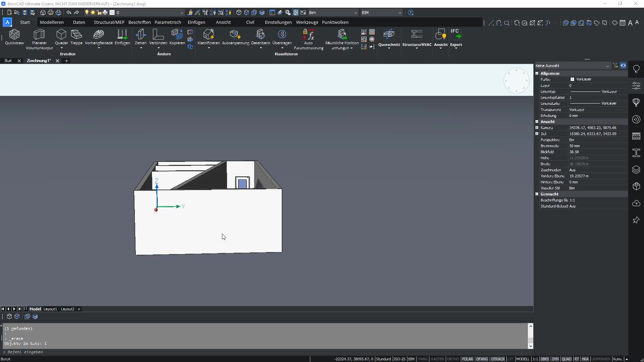Toggle FANG snap in status bar

pos(423,359)
